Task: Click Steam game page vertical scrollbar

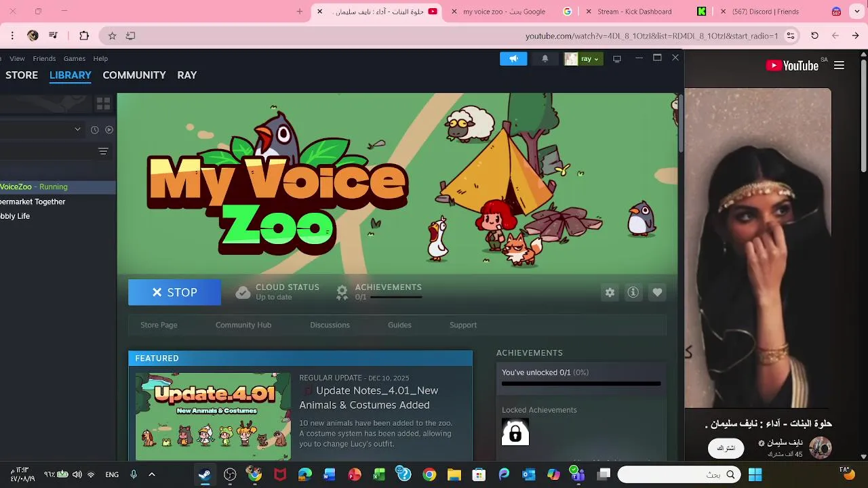Action: point(680,123)
